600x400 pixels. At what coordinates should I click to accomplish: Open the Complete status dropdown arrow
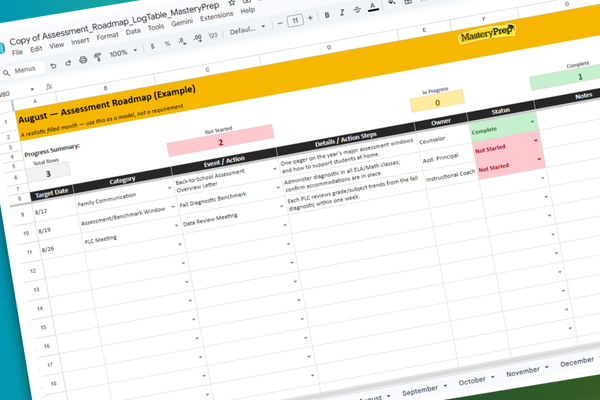[x=532, y=122]
